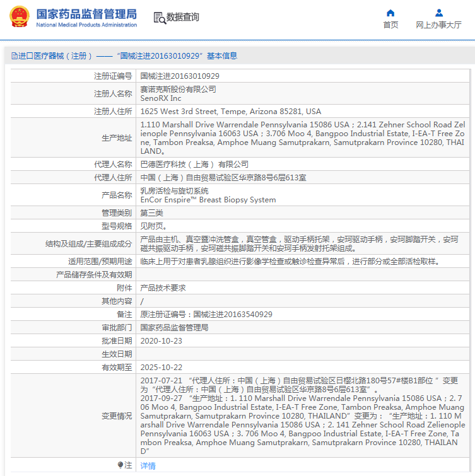
Task: Click the data query magnifier icon
Action: pos(160,18)
